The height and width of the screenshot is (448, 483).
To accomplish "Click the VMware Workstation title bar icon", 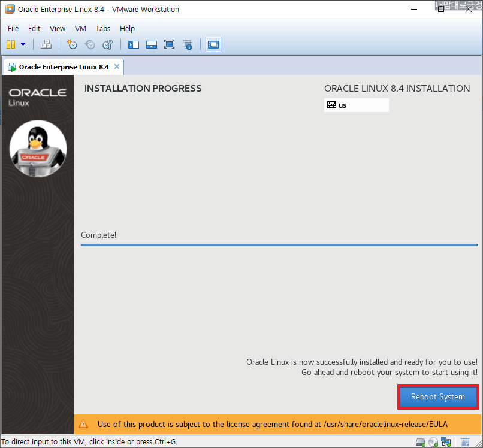I will tap(10, 9).
